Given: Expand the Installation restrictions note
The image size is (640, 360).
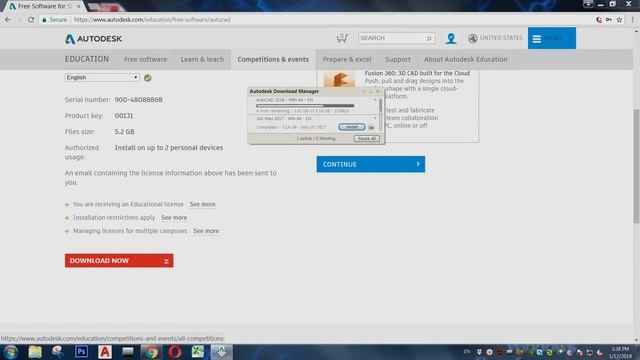Looking at the screenshot, I should 67,218.
